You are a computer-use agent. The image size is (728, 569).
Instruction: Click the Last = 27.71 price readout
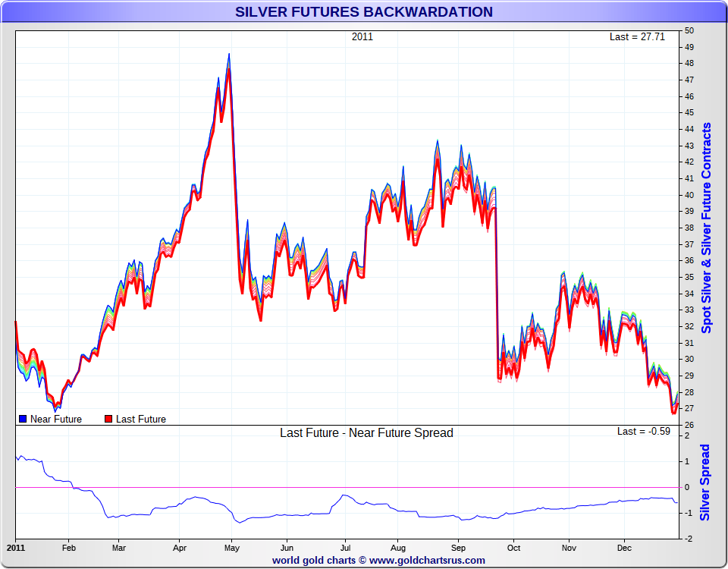tap(637, 36)
